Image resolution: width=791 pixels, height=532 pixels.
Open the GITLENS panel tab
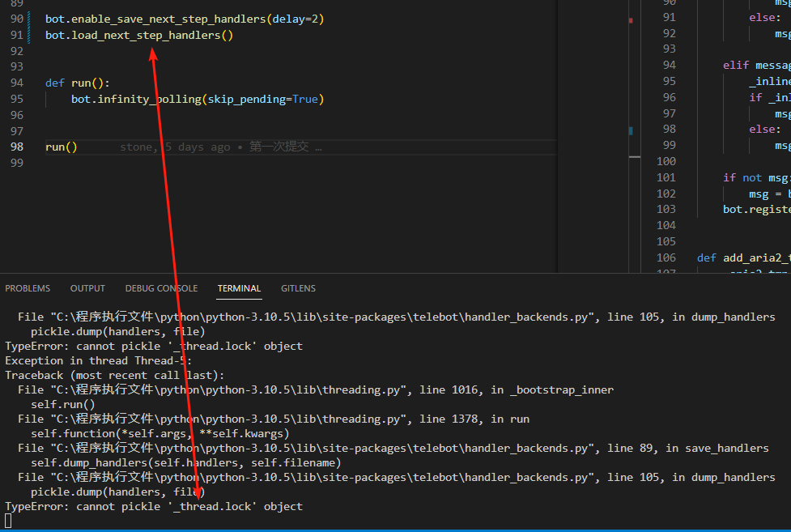pos(298,288)
